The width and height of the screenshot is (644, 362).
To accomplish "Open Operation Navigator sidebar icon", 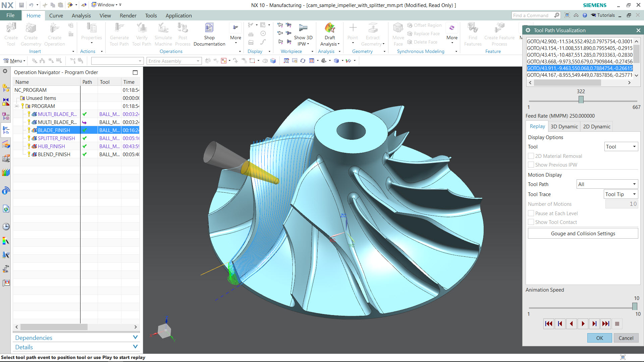I will (6, 130).
